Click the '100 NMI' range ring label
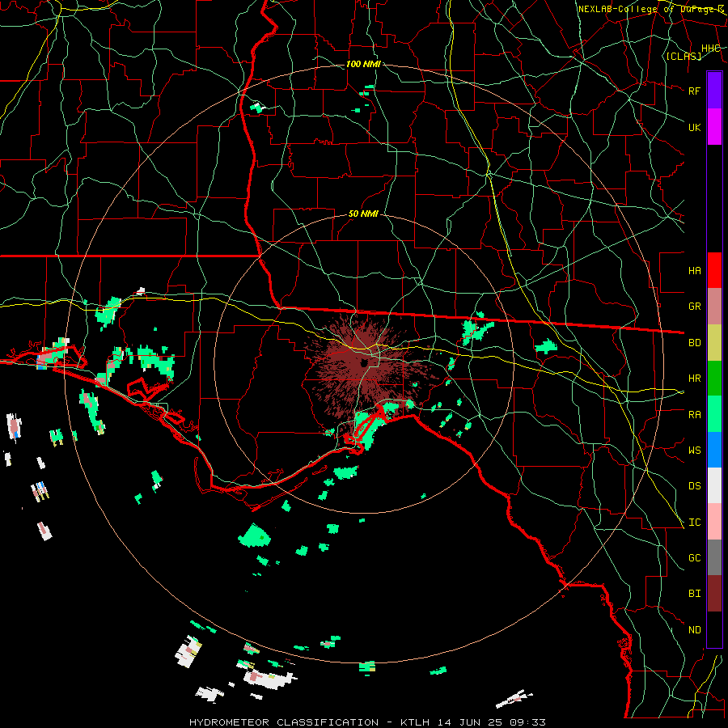 [x=363, y=64]
